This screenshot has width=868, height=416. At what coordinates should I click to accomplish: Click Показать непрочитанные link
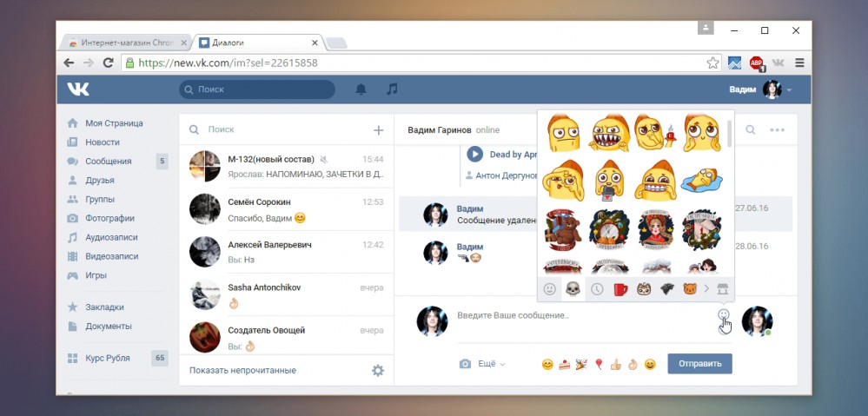242,371
